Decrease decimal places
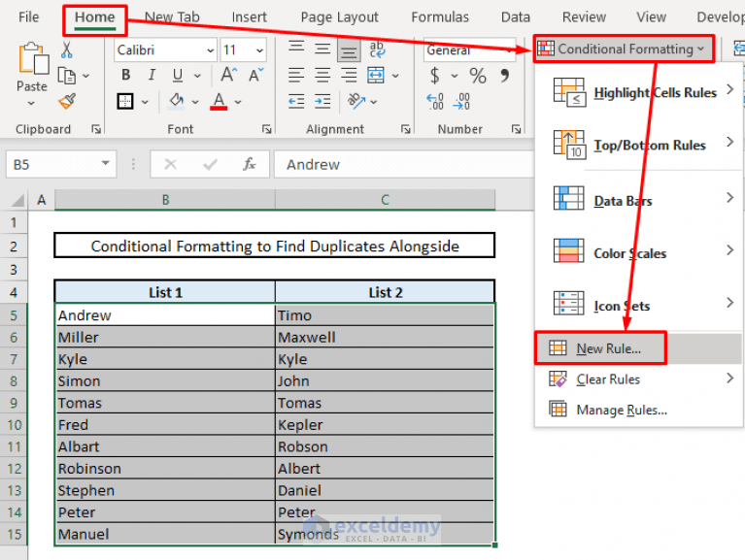Viewport: 745px width, 560px height. [x=461, y=101]
